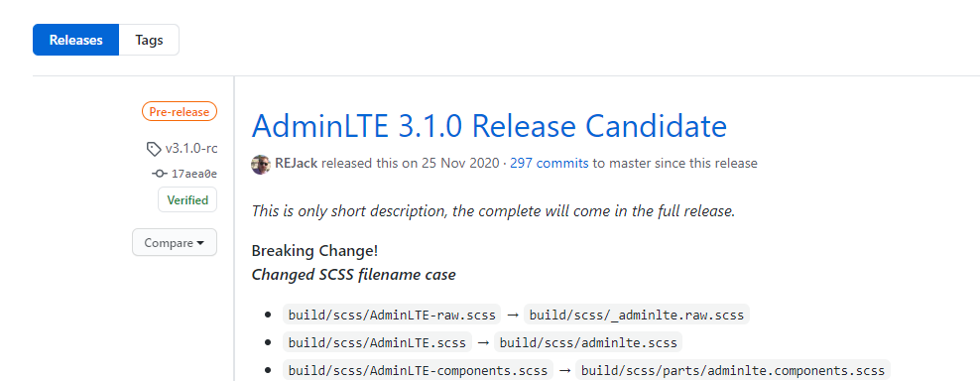This screenshot has width=980, height=381.
Task: Select the Releases tab
Action: (x=75, y=40)
